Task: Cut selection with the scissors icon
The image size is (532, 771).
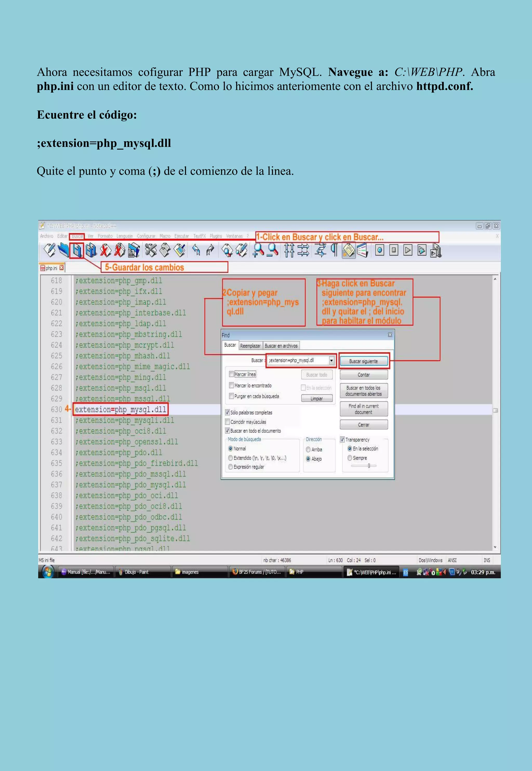Action: (x=151, y=250)
